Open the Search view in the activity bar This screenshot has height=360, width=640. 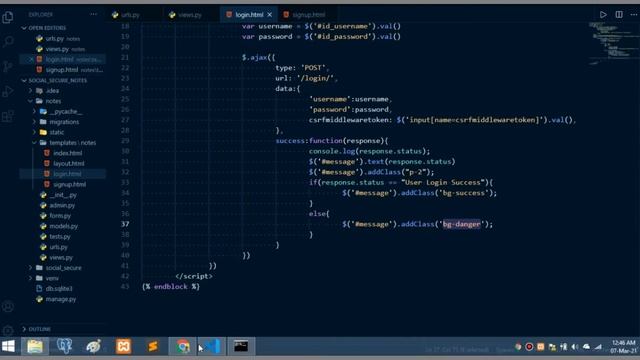pos(8,41)
